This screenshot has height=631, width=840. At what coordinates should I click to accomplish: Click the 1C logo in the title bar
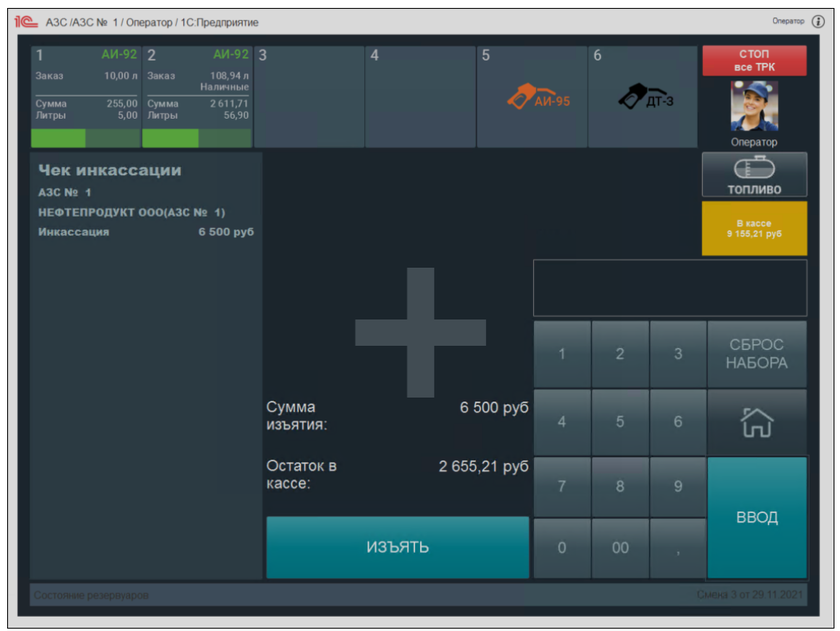pos(27,21)
